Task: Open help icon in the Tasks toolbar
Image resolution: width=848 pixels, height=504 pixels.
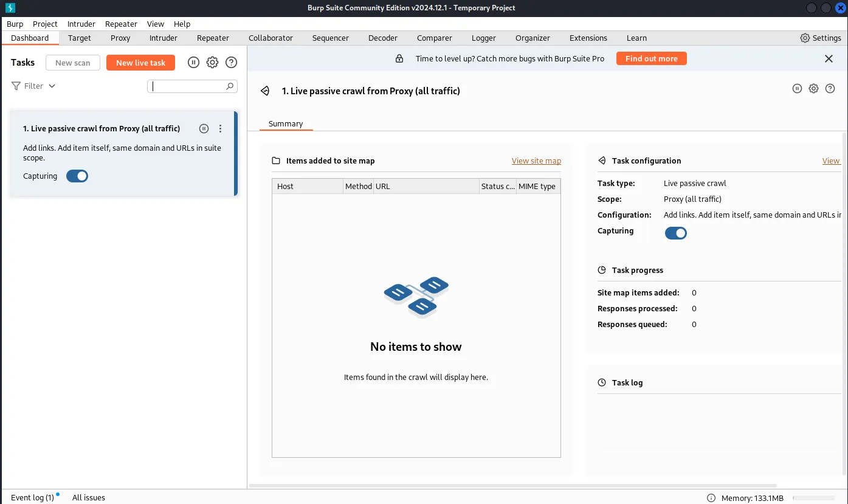Action: (231, 63)
